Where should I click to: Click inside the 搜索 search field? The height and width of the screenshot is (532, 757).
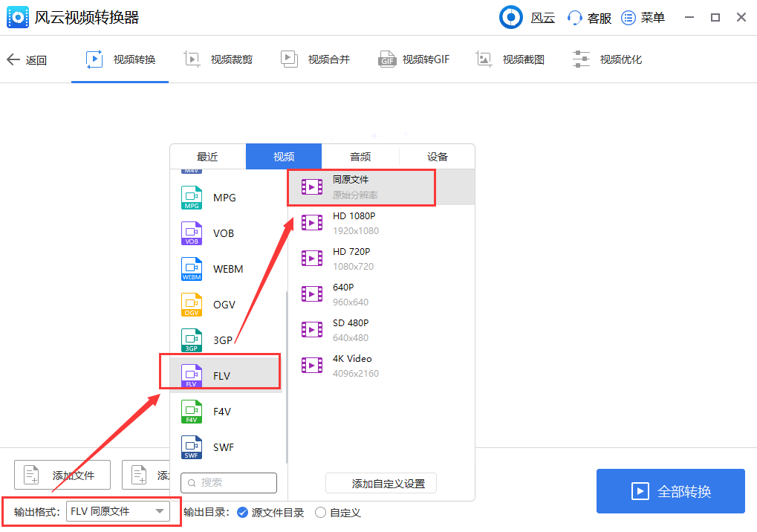point(229,482)
